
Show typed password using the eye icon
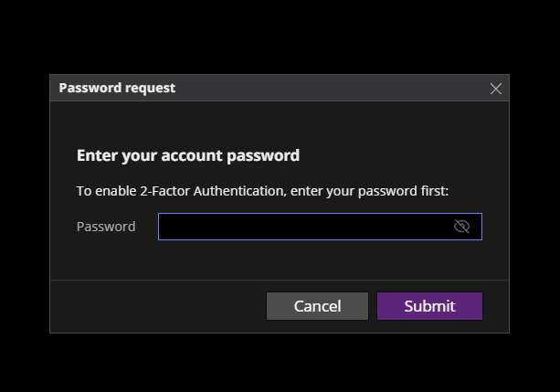461,227
